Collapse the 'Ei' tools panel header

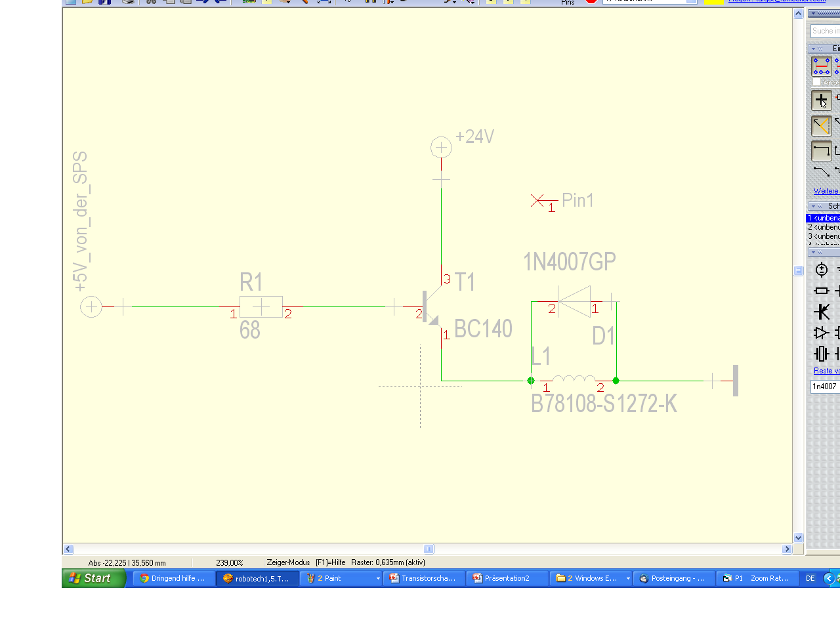point(814,49)
